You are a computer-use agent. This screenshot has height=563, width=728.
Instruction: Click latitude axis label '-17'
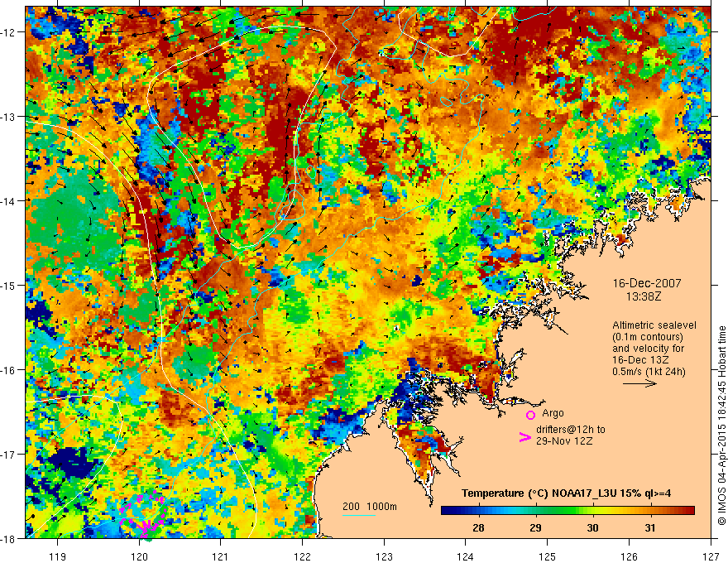pos(8,455)
